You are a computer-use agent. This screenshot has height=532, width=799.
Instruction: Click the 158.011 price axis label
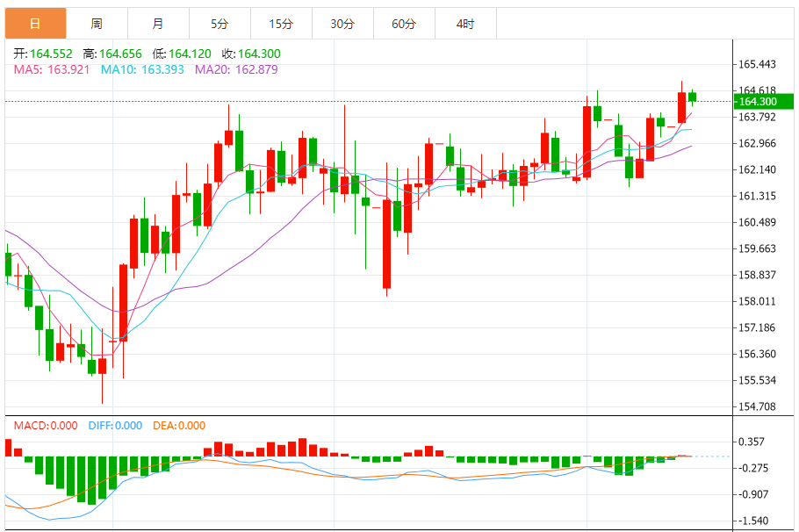click(757, 302)
